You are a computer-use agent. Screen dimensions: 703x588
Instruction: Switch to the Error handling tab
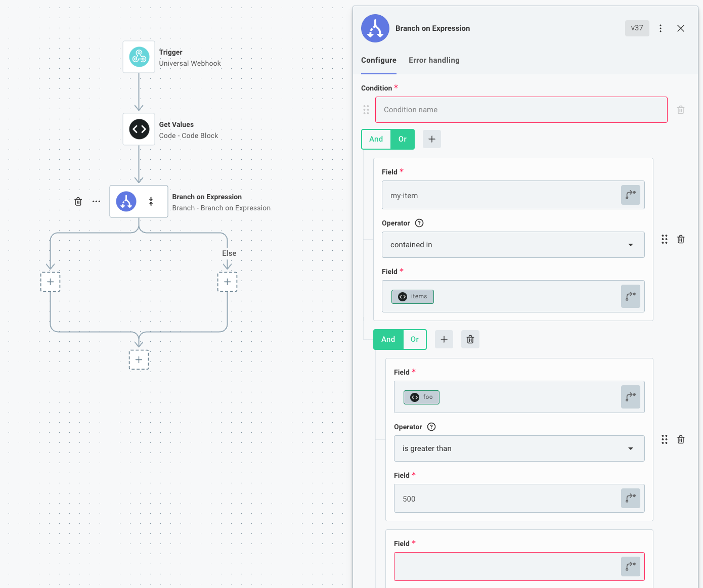pyautogui.click(x=434, y=60)
